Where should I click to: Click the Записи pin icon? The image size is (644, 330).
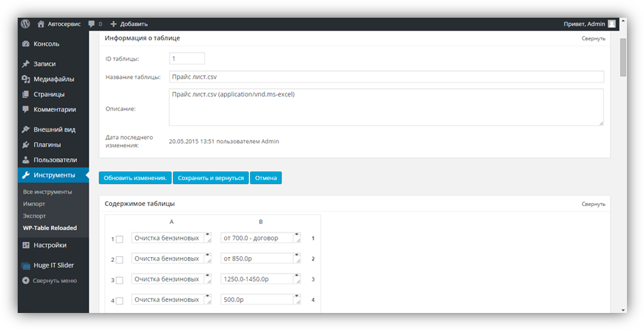[x=26, y=63]
